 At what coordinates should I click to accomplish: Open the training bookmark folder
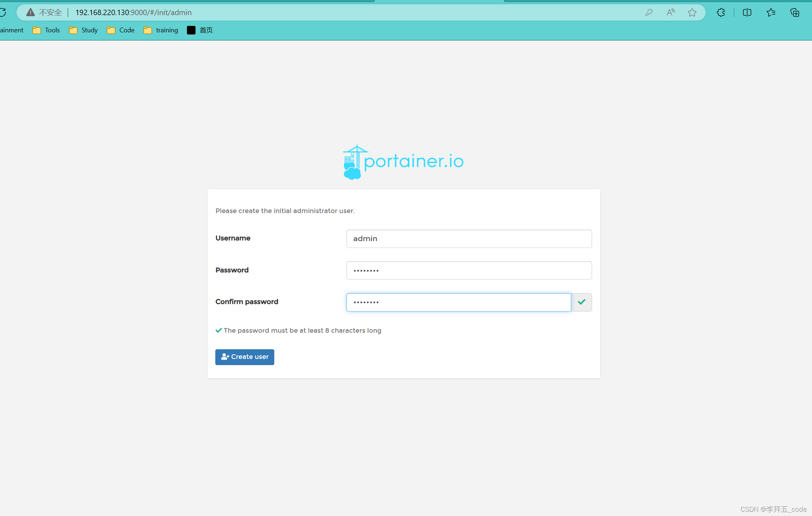coord(161,30)
